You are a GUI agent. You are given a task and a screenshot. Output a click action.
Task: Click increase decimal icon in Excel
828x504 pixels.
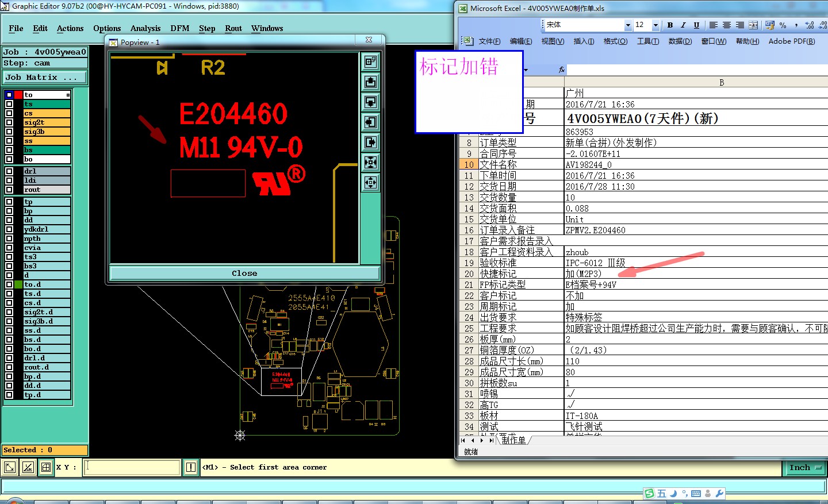810,25
